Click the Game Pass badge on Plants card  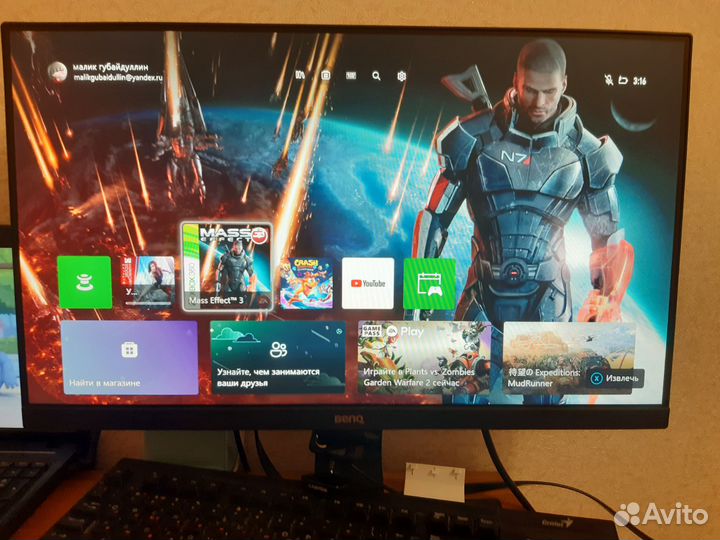click(x=371, y=331)
